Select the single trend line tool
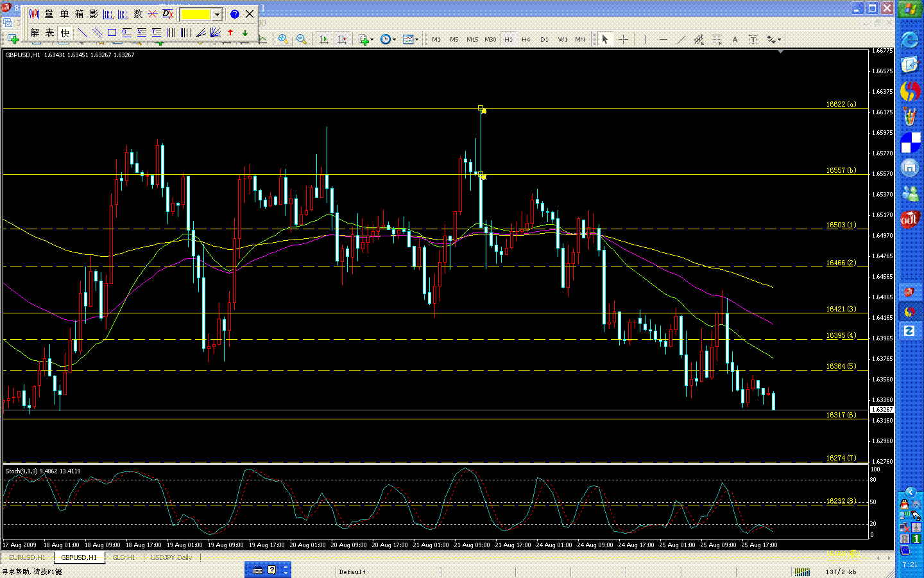Image resolution: width=924 pixels, height=578 pixels. 82,33
